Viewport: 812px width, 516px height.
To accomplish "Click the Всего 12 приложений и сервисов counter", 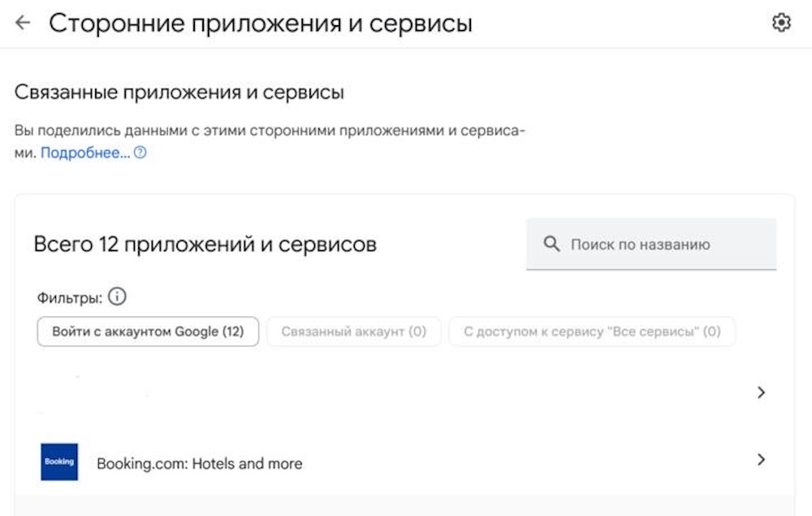I will [x=206, y=243].
